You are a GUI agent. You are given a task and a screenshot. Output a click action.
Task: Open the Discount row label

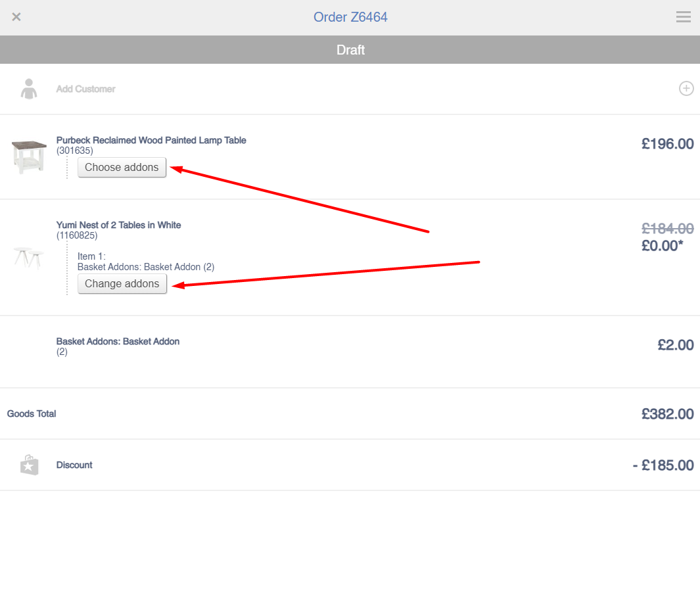74,465
